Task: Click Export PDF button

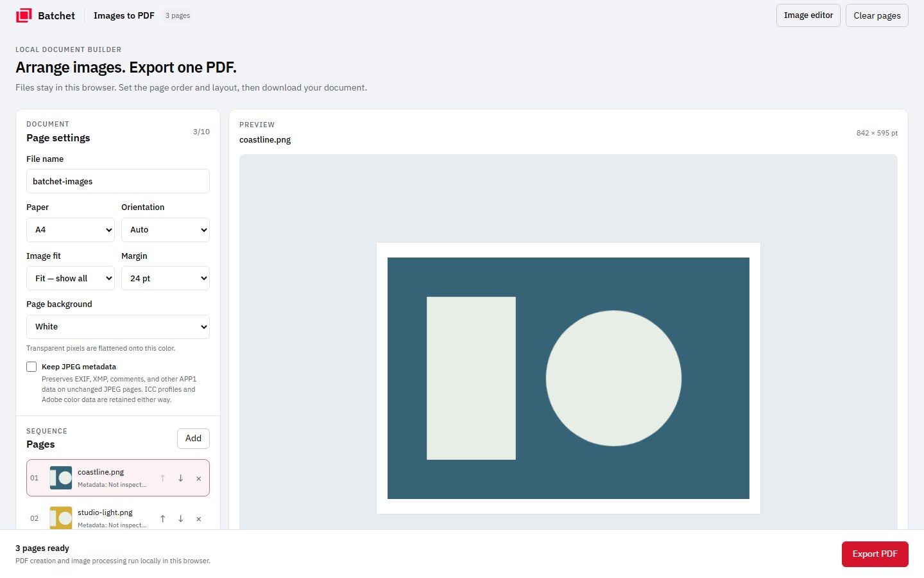Action: [875, 554]
